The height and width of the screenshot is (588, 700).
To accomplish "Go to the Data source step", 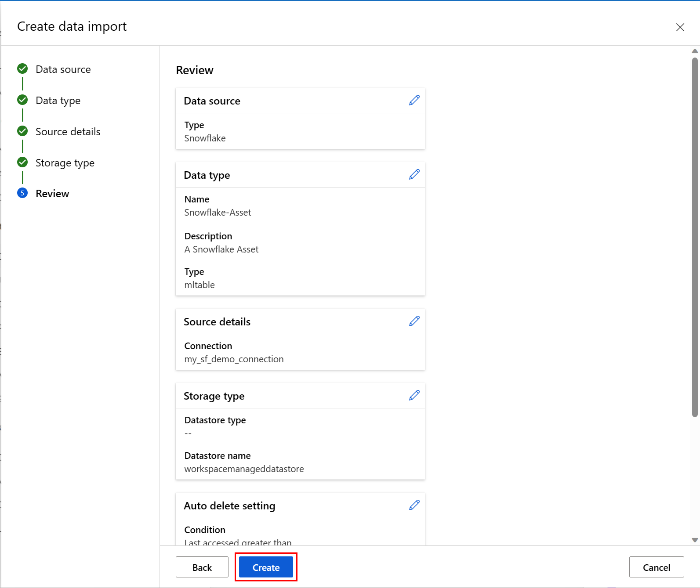I will click(x=63, y=69).
